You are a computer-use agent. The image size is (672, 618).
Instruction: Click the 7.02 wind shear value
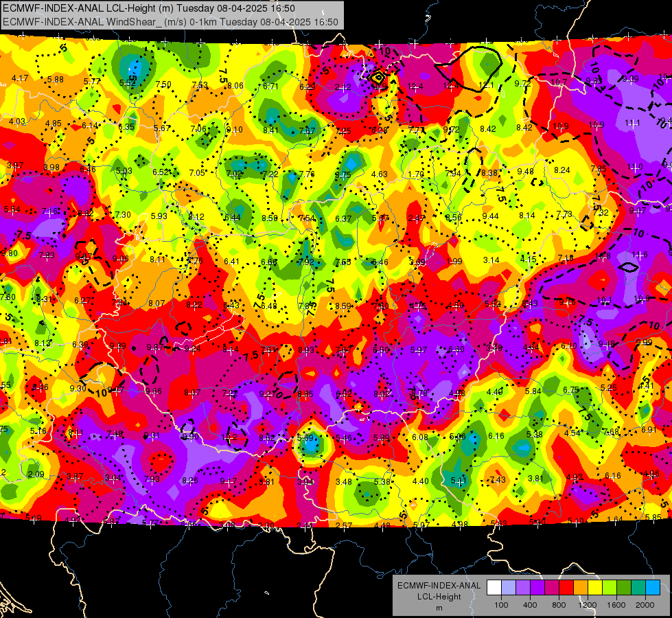pos(234,174)
